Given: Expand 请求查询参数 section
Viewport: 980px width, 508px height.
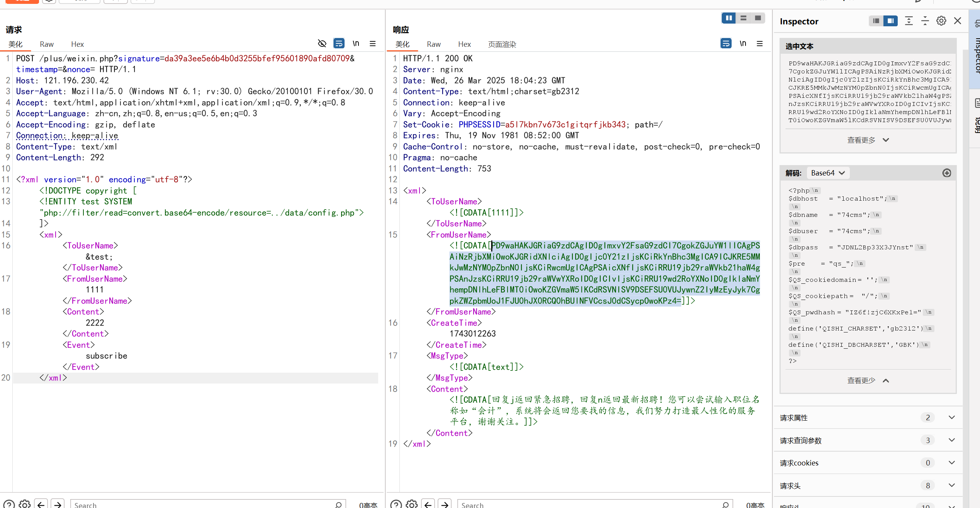Looking at the screenshot, I should click(x=952, y=440).
